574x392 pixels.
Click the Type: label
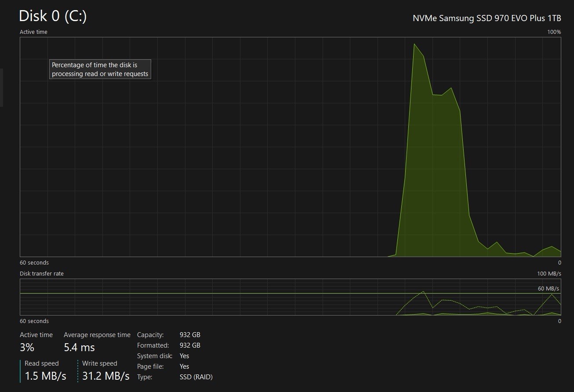pos(145,377)
